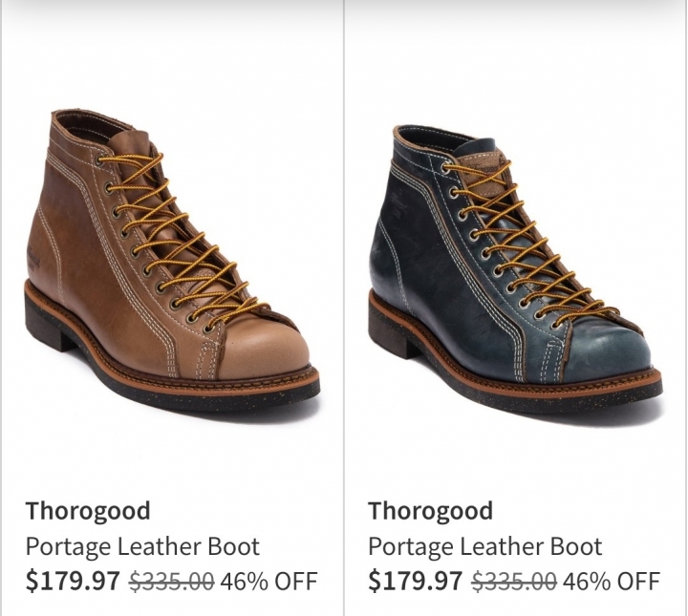Tap the 46% OFF label on navy boot card
The height and width of the screenshot is (616, 688).
[x=612, y=581]
